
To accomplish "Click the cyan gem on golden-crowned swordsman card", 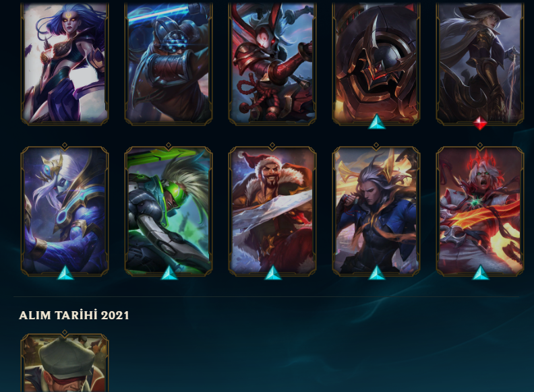I will click(x=376, y=273).
